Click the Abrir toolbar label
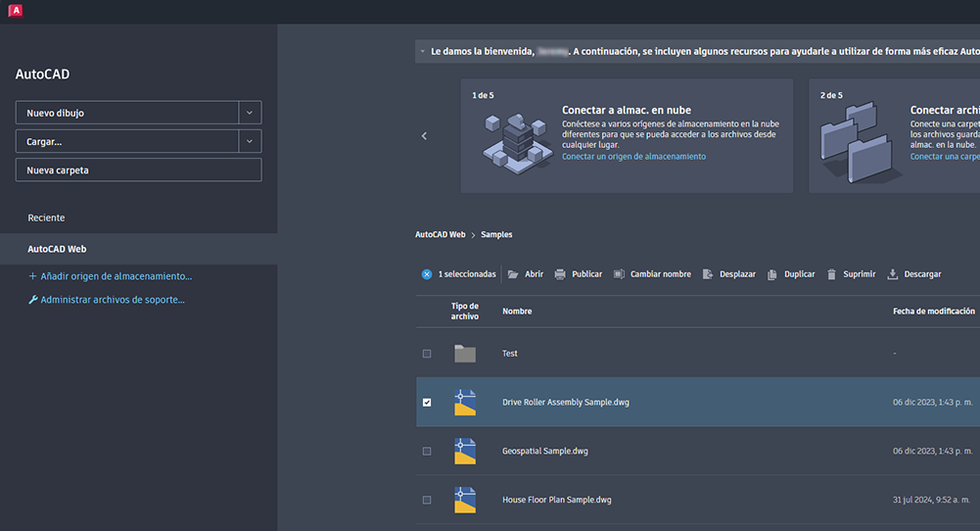980x531 pixels. coord(534,274)
